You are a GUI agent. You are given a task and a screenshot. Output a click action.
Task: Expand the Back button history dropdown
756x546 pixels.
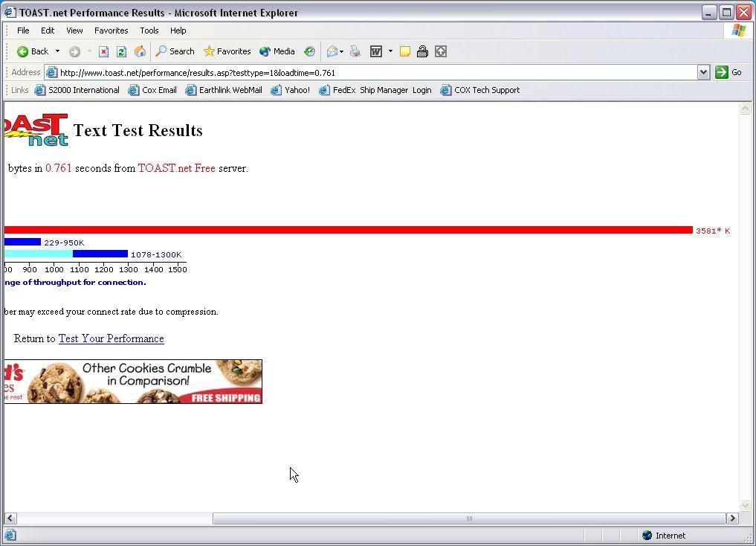point(57,51)
